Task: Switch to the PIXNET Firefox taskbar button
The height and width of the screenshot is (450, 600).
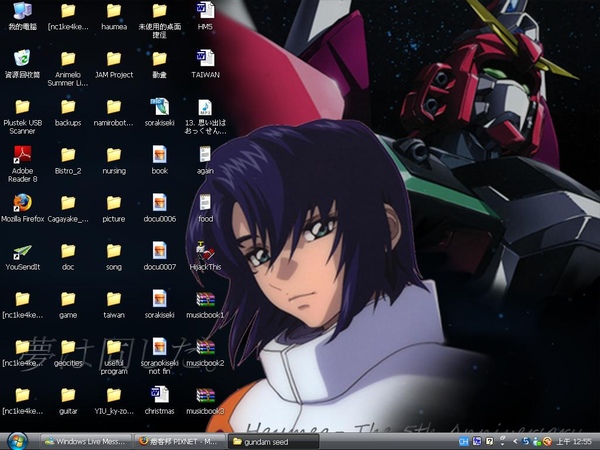Action: click(x=179, y=442)
